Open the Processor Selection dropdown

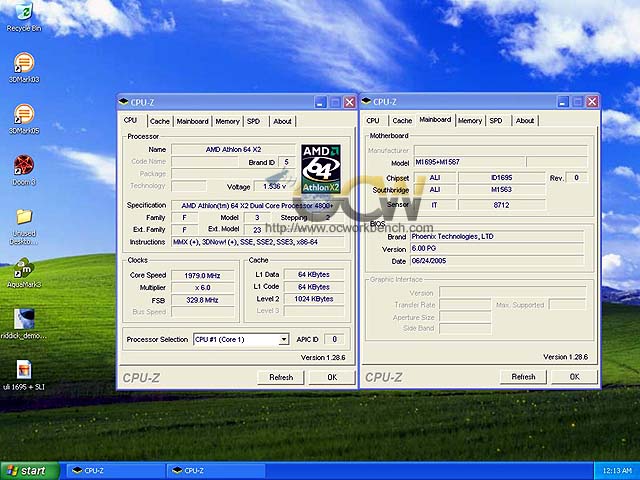tap(284, 339)
